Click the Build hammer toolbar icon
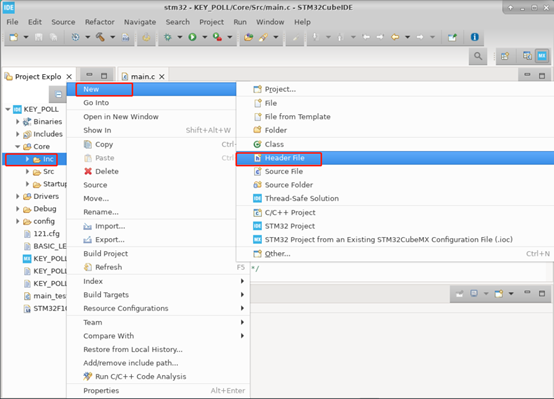Screen dimensions: 554x399 pyautogui.click(x=100, y=37)
